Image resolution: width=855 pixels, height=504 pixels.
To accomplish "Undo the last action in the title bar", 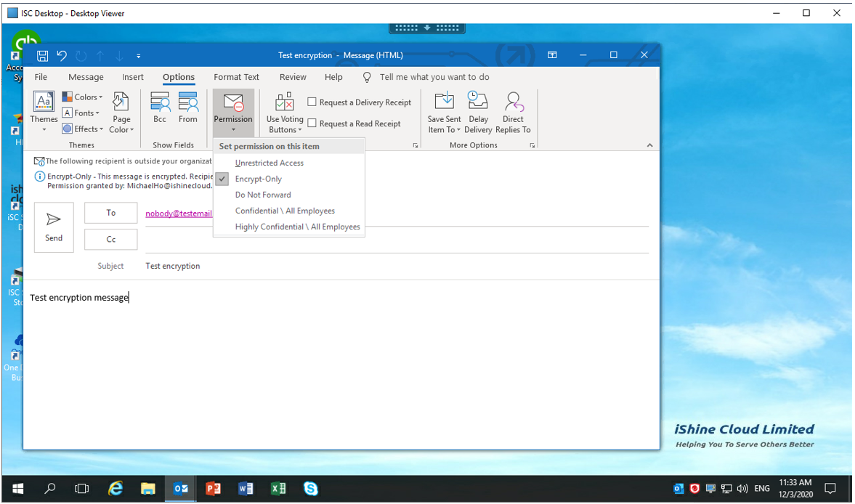I will point(62,56).
